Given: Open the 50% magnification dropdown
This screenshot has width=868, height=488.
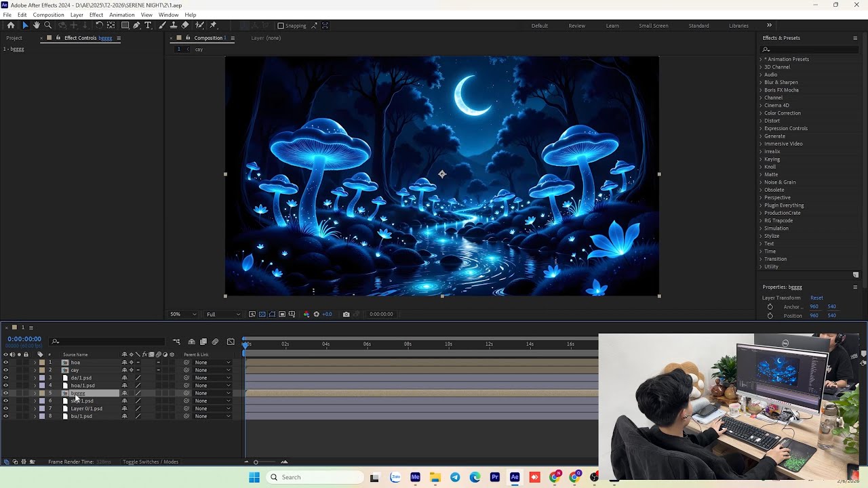Looking at the screenshot, I should tap(183, 314).
